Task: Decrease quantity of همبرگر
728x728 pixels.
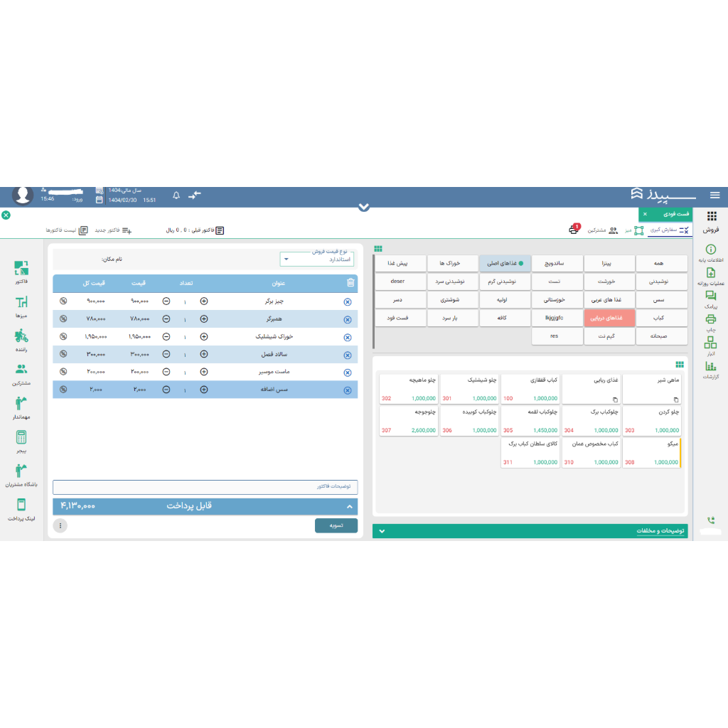Action: tap(166, 318)
